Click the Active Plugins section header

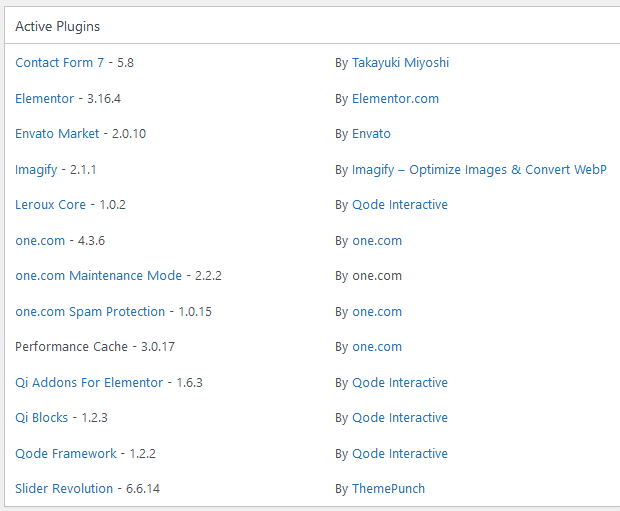coord(57,26)
